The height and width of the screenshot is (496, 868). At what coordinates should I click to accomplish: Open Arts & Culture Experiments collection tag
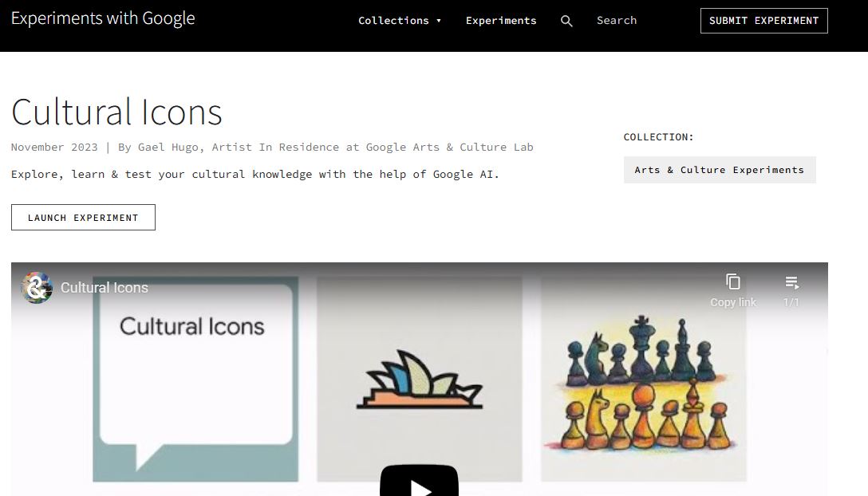(x=719, y=170)
